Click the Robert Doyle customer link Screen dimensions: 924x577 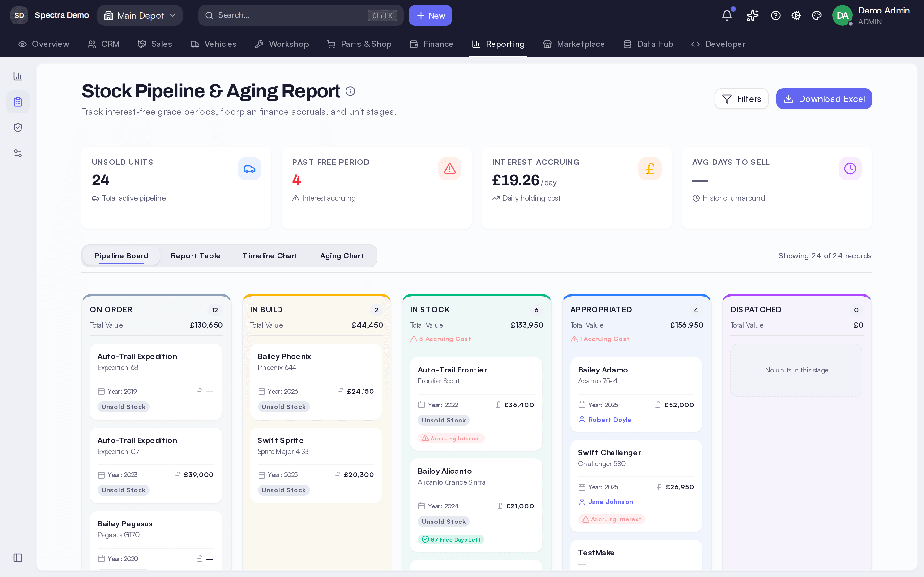(609, 419)
